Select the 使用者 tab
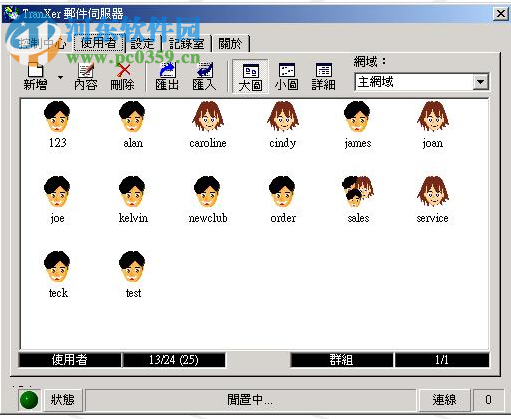511x419 pixels. (x=99, y=43)
